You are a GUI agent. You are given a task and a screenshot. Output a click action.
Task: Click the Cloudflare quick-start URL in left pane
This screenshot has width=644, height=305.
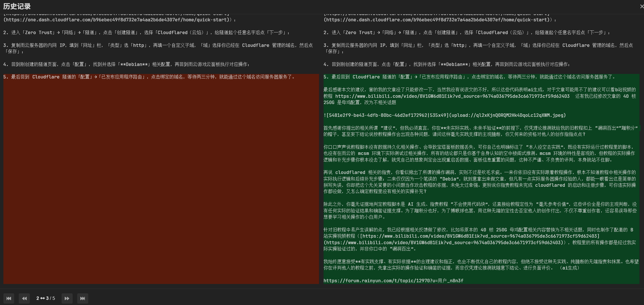tap(119, 20)
